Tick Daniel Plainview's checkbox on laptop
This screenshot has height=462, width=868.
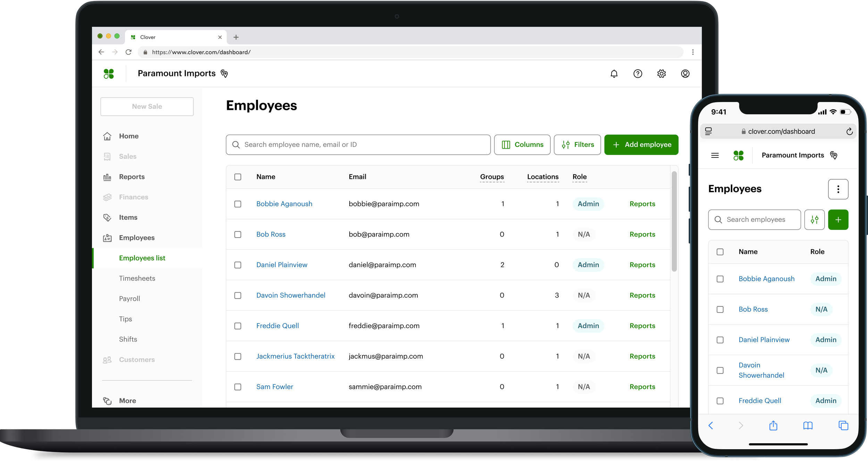pyautogui.click(x=238, y=265)
